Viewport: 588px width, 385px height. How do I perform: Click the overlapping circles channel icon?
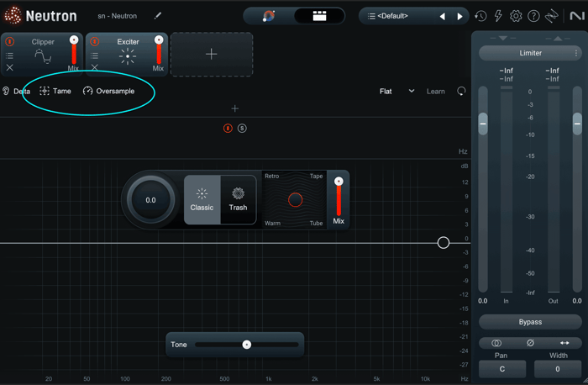click(496, 343)
